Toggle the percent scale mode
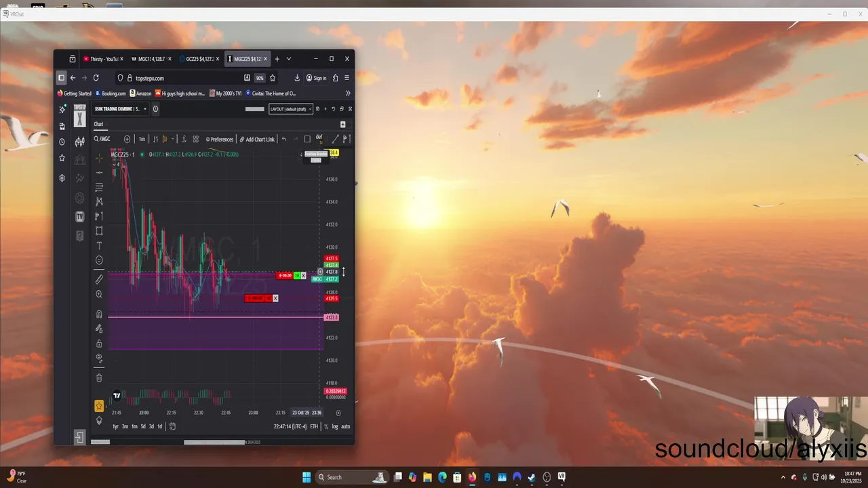868x488 pixels. point(326,426)
